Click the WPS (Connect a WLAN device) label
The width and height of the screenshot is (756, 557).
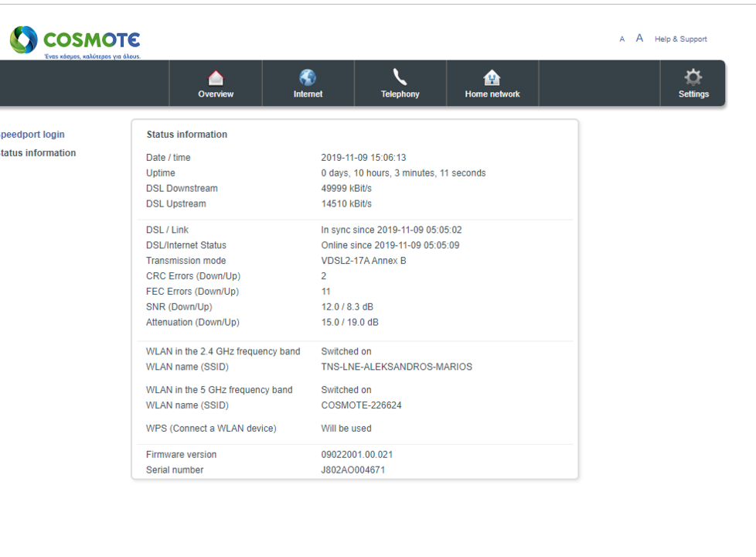(211, 429)
